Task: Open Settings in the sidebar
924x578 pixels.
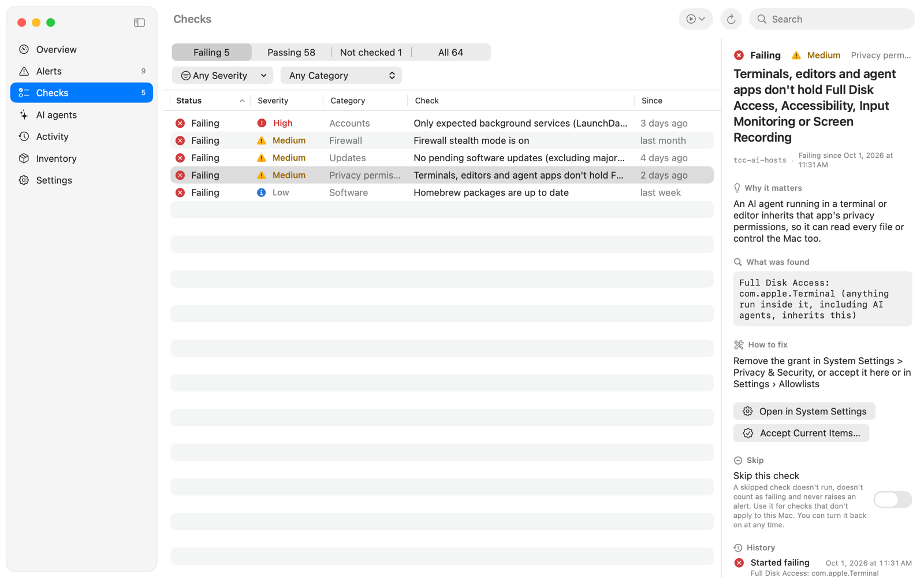Action: [x=81, y=180]
